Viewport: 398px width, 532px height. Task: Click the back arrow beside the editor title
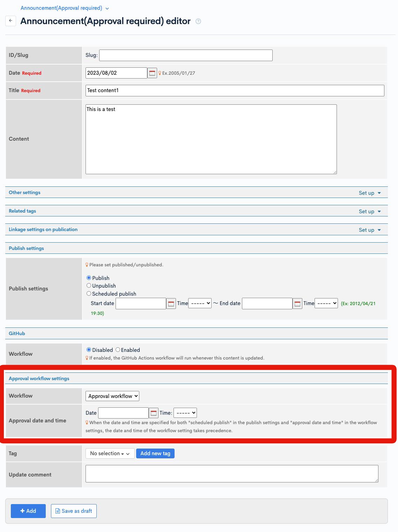(11, 20)
